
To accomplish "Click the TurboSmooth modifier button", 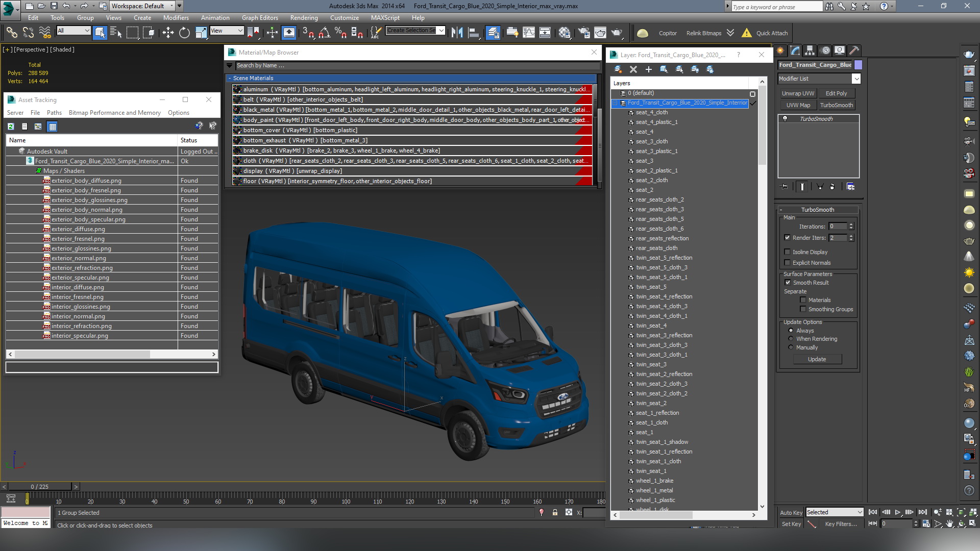I will click(836, 105).
